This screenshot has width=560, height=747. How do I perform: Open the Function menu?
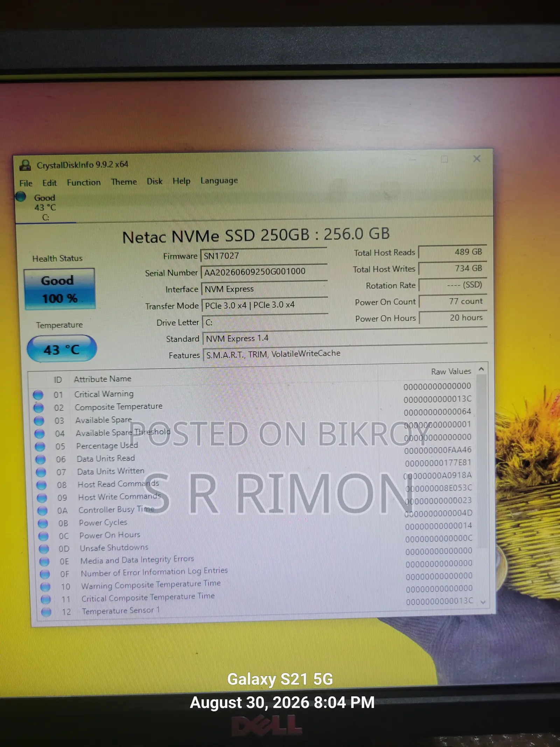(x=84, y=182)
